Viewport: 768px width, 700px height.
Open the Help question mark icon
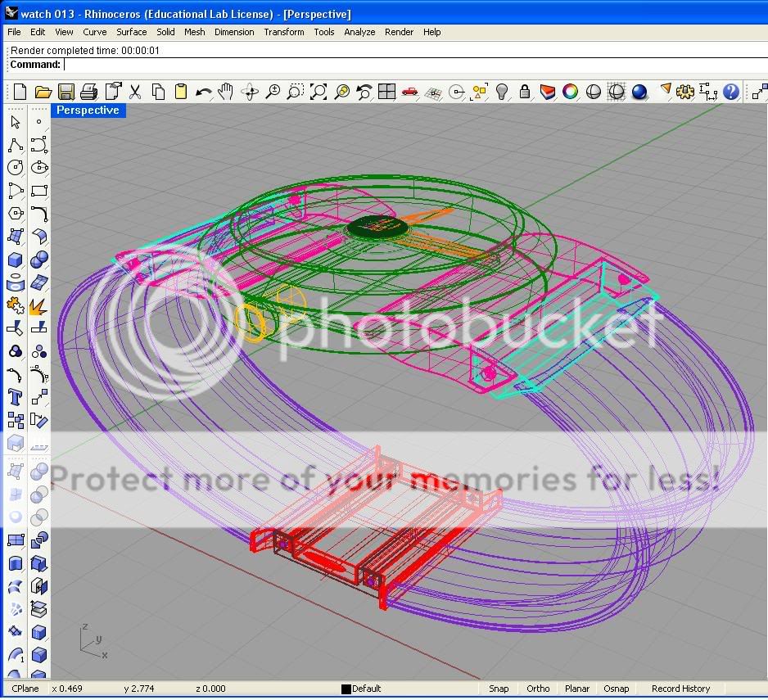[731, 92]
